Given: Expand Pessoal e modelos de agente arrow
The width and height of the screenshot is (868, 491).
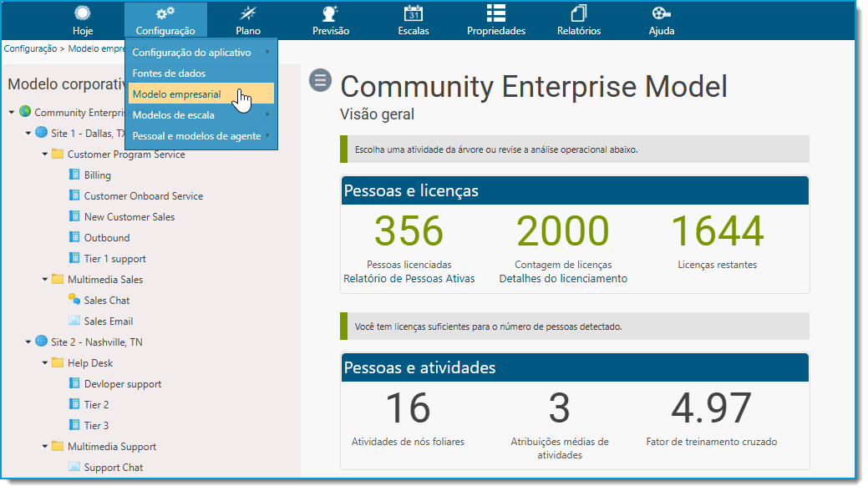Looking at the screenshot, I should 268,135.
